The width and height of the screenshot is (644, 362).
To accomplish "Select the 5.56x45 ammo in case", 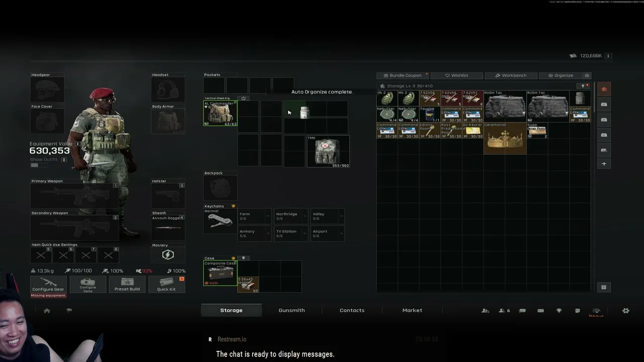I will [248, 285].
